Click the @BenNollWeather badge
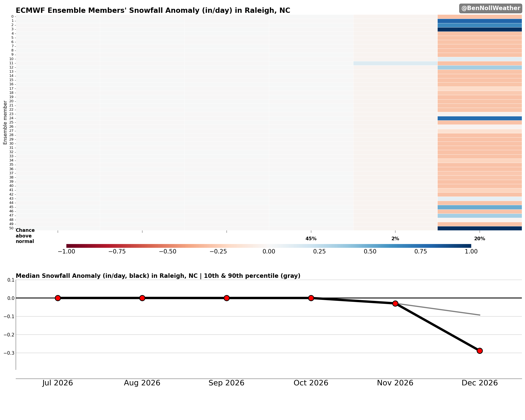 490,8
